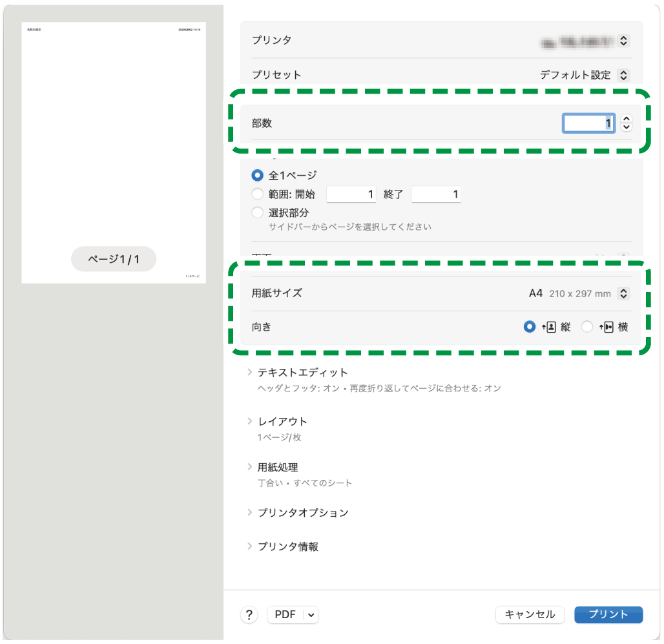The height and width of the screenshot is (644, 664).
Task: Click the help question mark icon
Action: pos(249,614)
